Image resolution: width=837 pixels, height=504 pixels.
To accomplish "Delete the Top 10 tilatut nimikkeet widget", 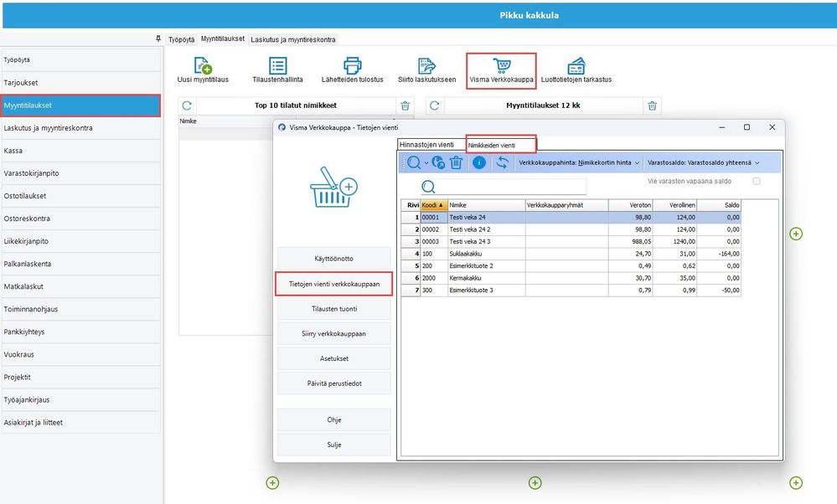I will pos(406,105).
